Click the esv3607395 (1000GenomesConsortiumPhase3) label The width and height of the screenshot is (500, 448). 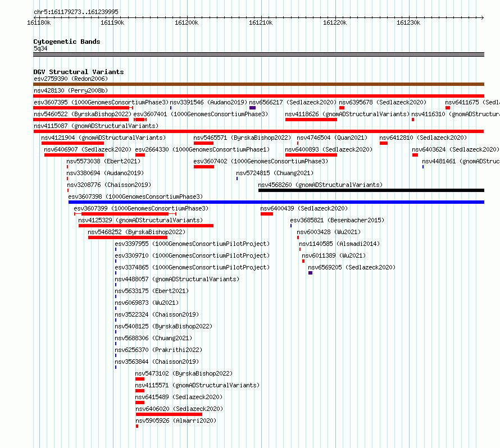[x=101, y=102]
